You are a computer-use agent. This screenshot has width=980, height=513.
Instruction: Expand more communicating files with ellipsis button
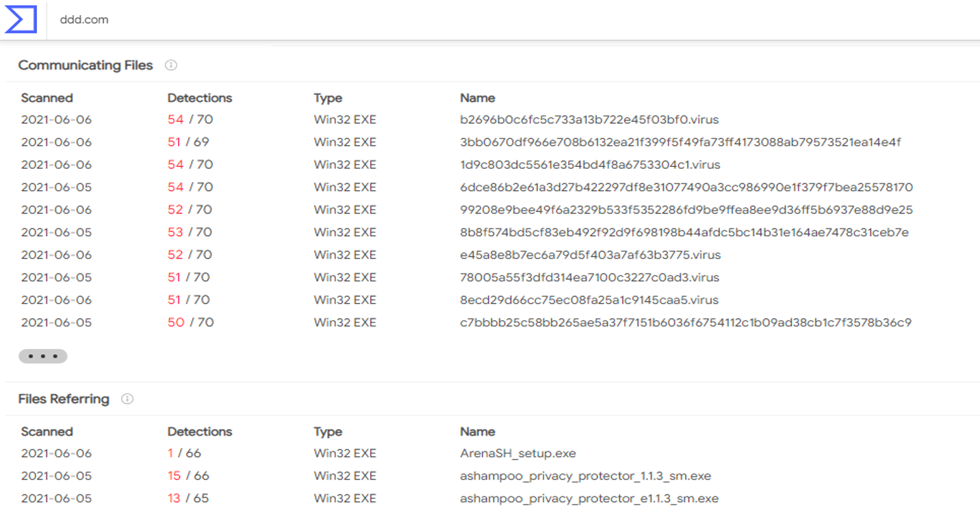tap(42, 356)
